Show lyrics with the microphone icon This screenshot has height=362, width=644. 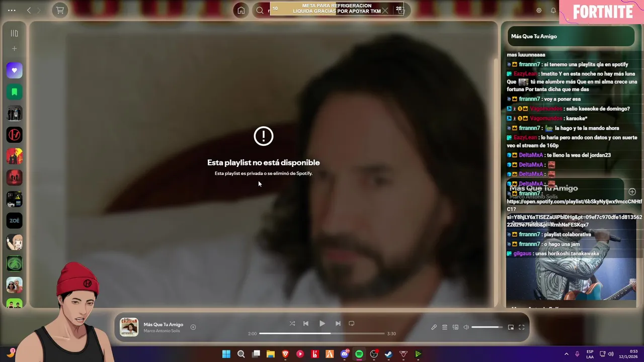pos(434,327)
